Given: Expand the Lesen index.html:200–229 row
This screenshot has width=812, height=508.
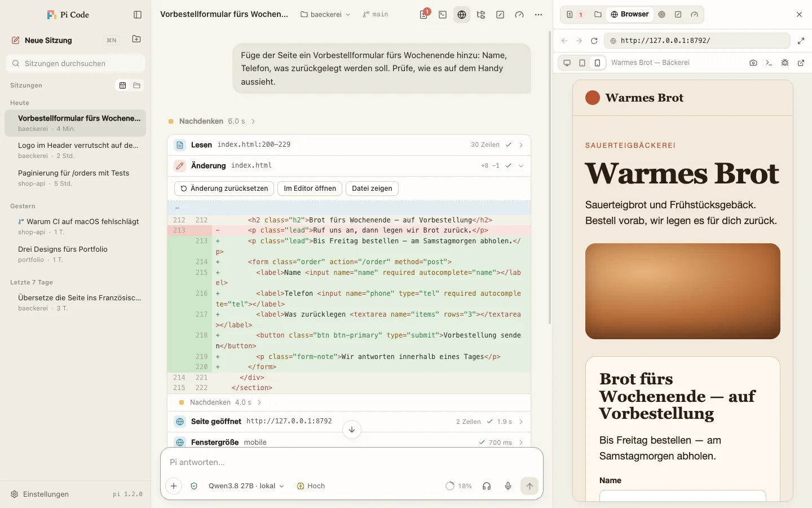Looking at the screenshot, I should (349, 145).
